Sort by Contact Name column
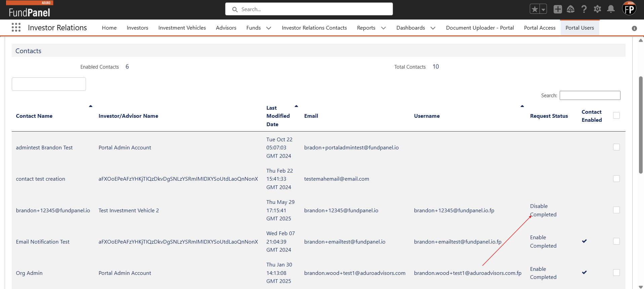This screenshot has height=289, width=644. 34,116
